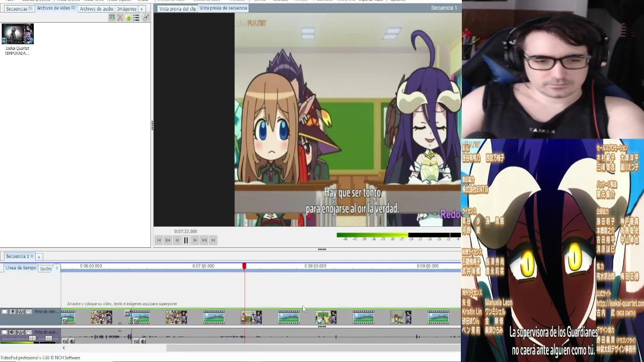Click the next clip playback button
Image resolution: width=644 pixels, height=362 pixels.
204,240
